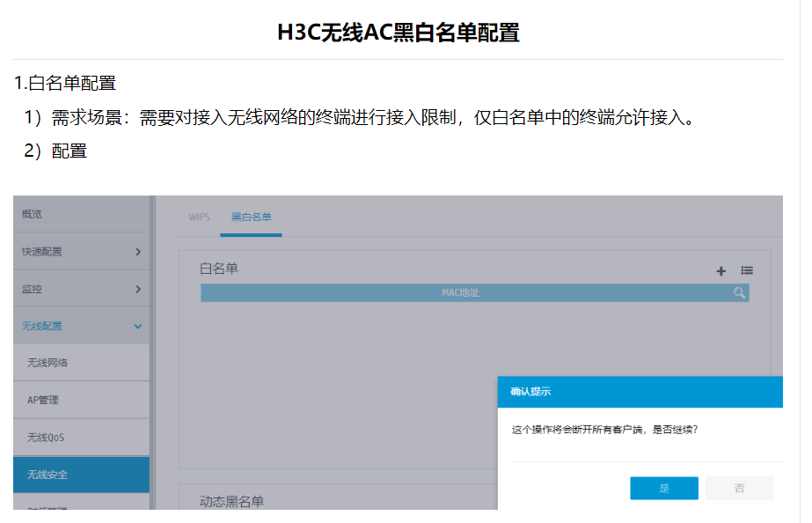Viewport: 812px width, 523px height.
Task: Open 无线QoS submenu item
Action: [81, 438]
